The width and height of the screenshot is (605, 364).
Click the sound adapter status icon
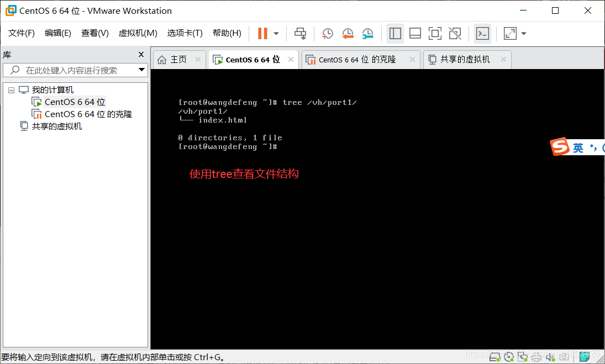pyautogui.click(x=550, y=356)
